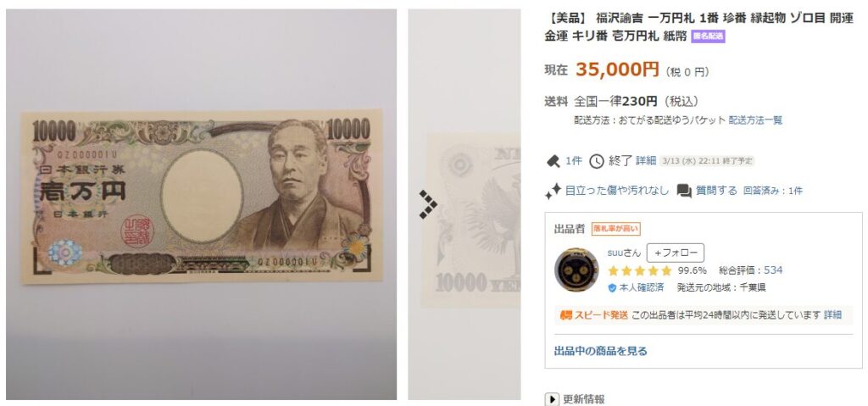Open the 配送方法一覧 link
This screenshot has width=868, height=406.
click(x=755, y=120)
